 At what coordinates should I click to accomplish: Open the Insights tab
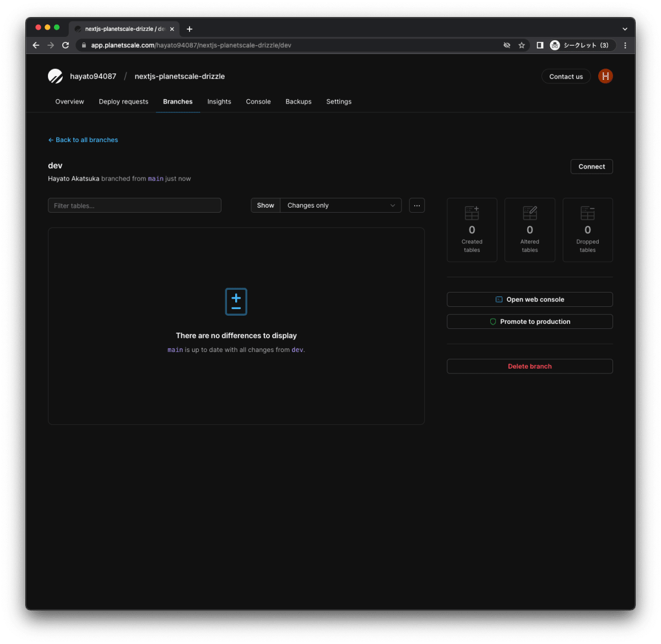click(219, 101)
